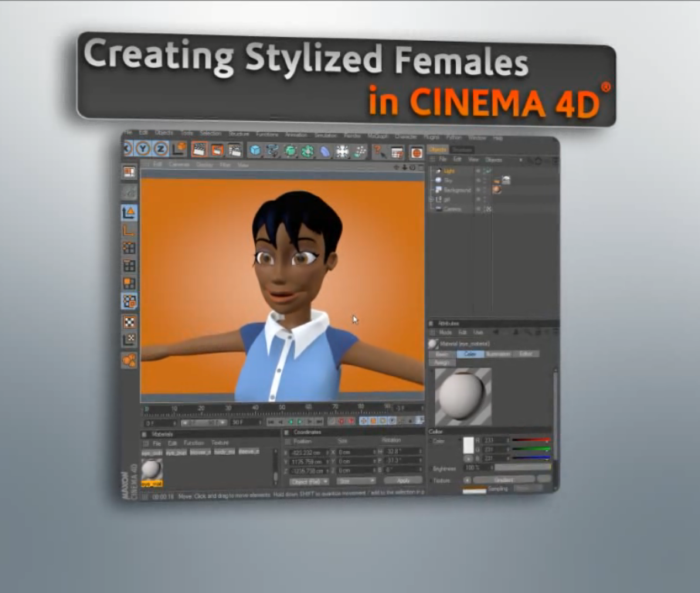Select the Camera object in Objects manager

pyautogui.click(x=453, y=208)
